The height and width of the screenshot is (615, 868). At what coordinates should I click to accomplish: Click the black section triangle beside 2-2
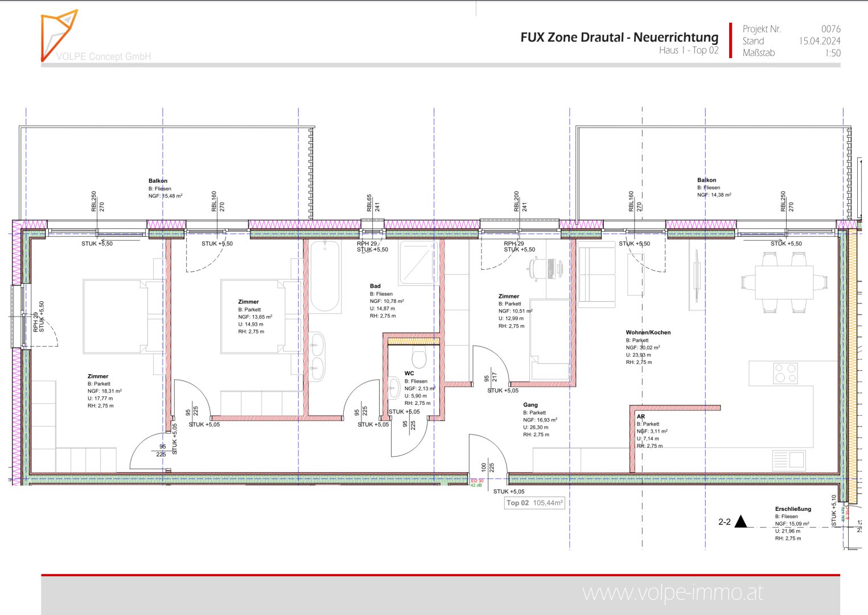pos(741,521)
